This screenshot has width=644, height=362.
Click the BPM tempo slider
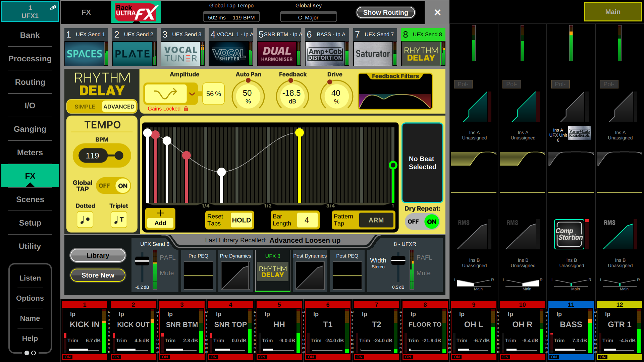tap(102, 156)
